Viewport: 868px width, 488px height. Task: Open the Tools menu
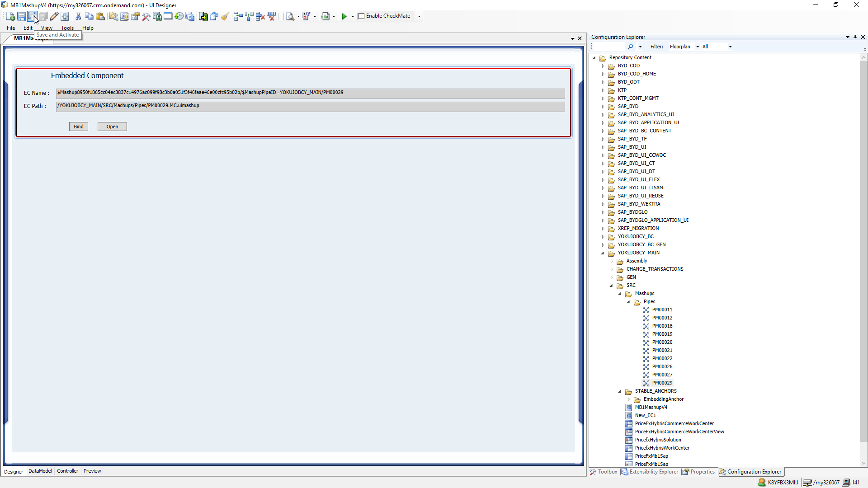tap(67, 28)
